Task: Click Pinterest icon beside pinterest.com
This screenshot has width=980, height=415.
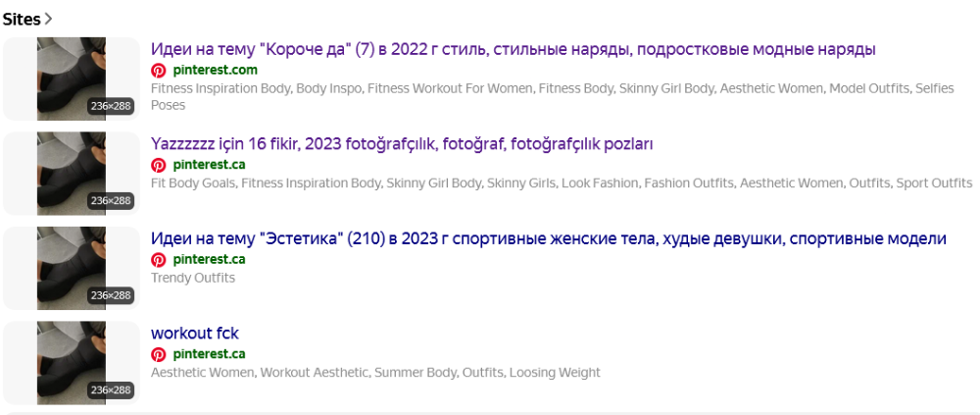Action: [x=159, y=70]
